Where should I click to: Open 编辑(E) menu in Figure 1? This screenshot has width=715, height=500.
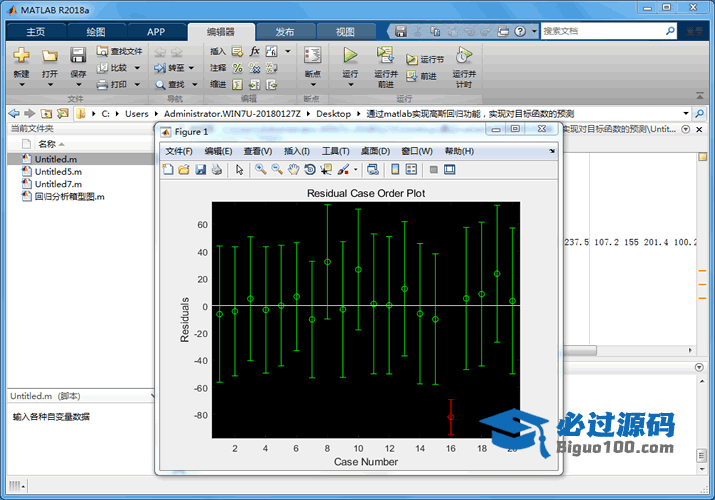(x=218, y=151)
